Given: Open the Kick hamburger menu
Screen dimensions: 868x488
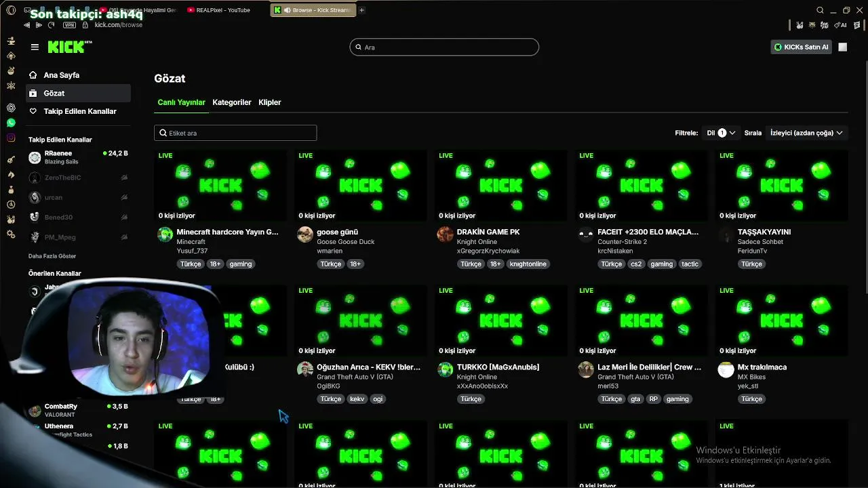Looking at the screenshot, I should click(35, 47).
